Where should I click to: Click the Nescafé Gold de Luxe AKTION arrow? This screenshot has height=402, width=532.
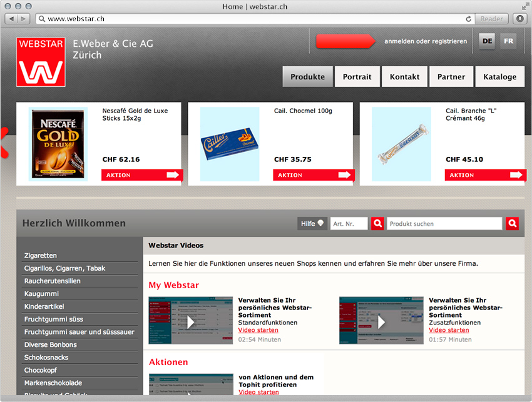pos(142,175)
